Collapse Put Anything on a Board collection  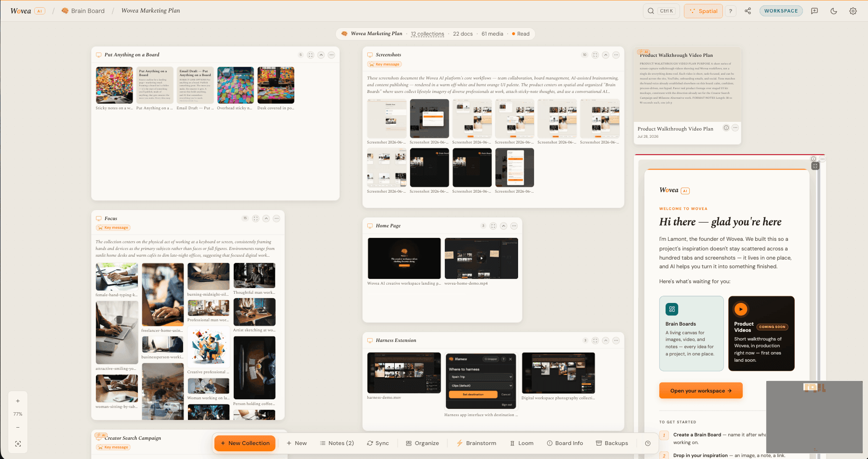click(x=321, y=55)
